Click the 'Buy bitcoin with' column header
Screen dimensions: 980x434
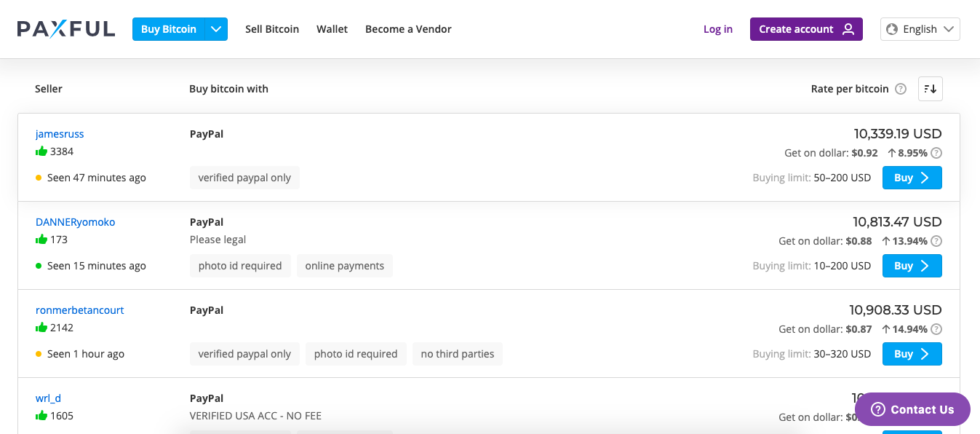click(228, 89)
